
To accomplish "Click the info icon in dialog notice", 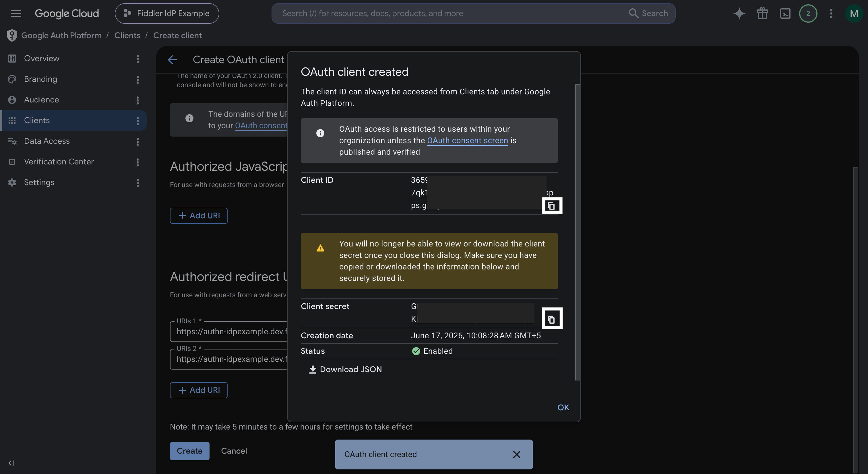I will (x=320, y=133).
